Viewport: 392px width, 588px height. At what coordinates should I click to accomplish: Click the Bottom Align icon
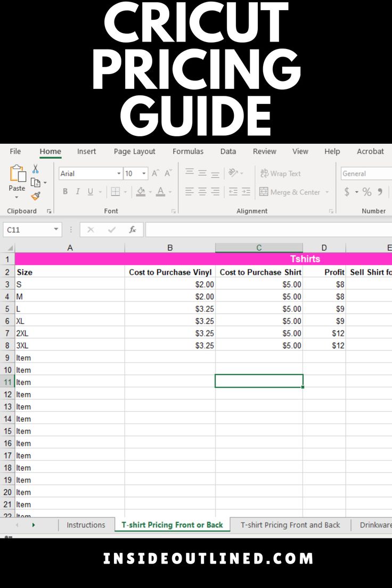point(215,174)
